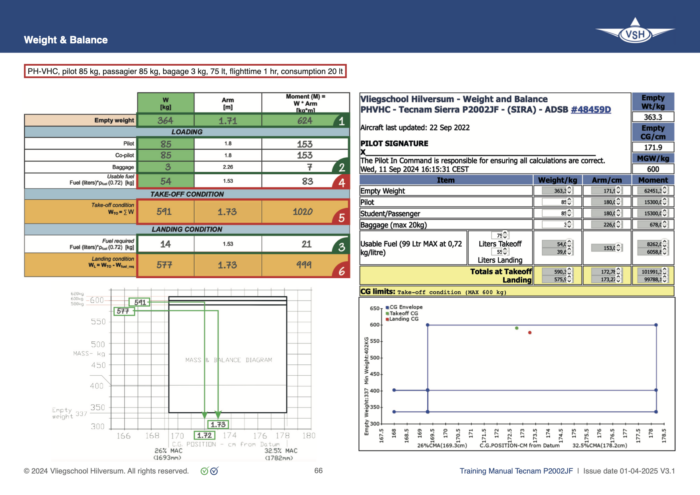Click the Vliegschool Hilversum - Weight and Balance title
Image resolution: width=700 pixels, height=495 pixels.
point(454,99)
